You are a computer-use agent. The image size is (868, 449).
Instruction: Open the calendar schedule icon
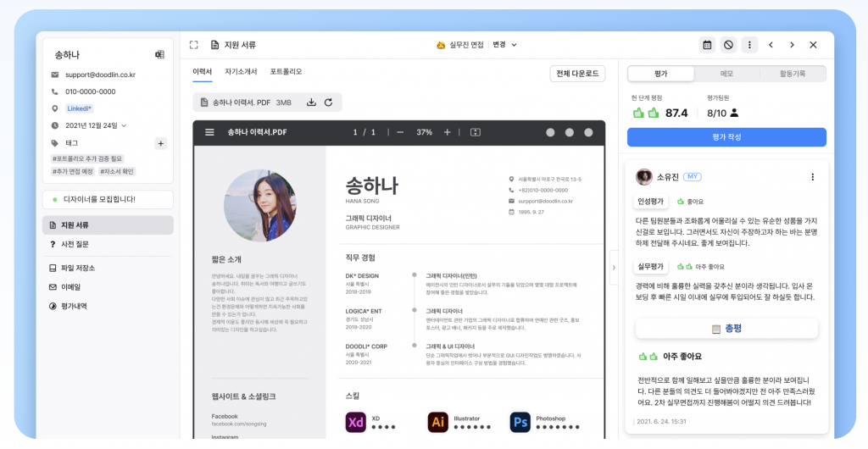click(707, 45)
